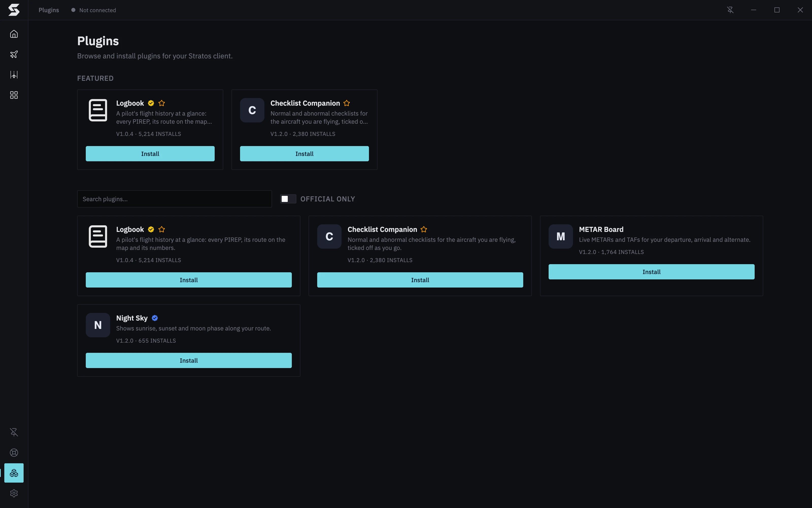Image resolution: width=812 pixels, height=508 pixels.
Task: Click the Night Sky description text
Action: (193, 328)
